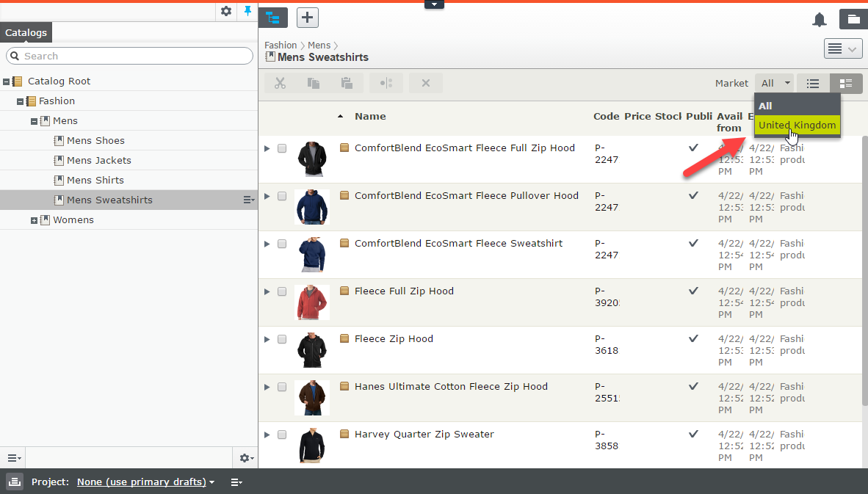Click the plus add content button
Viewport: 868px width, 494px height.
(x=308, y=18)
